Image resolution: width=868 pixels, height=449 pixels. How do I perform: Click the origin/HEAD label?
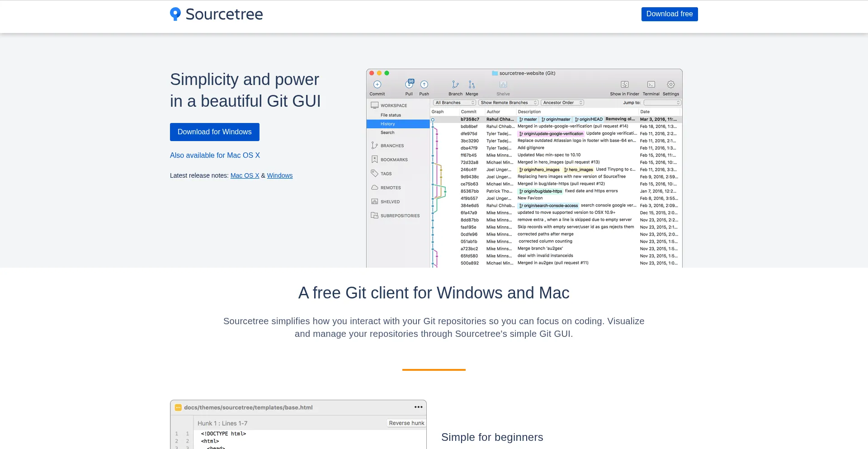[589, 119]
